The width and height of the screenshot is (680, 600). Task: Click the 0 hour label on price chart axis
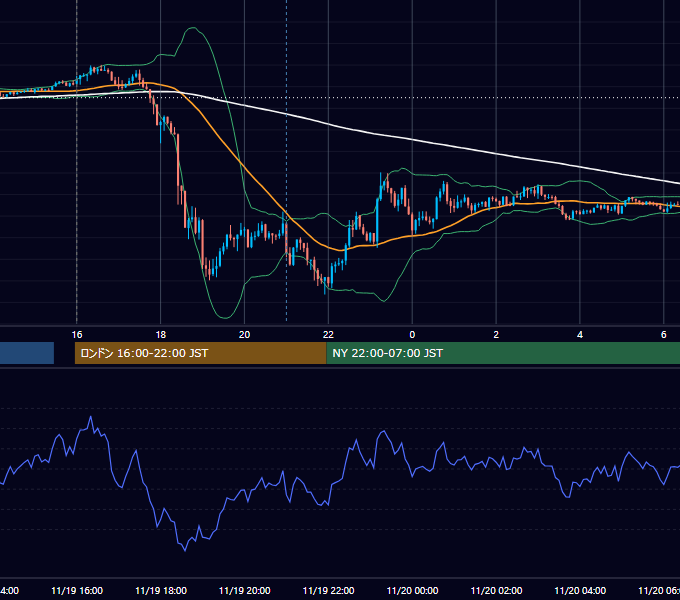[412, 335]
